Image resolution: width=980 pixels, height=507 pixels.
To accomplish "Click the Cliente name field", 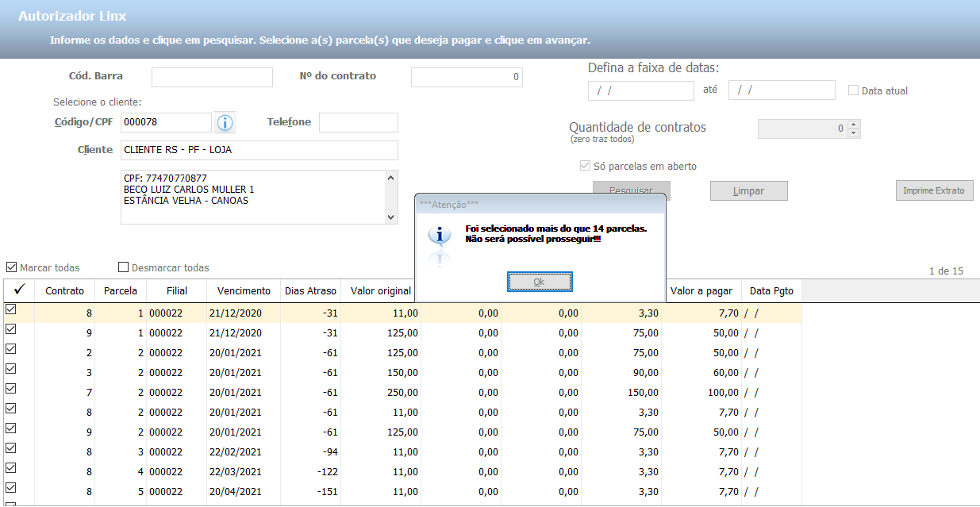I will [259, 150].
